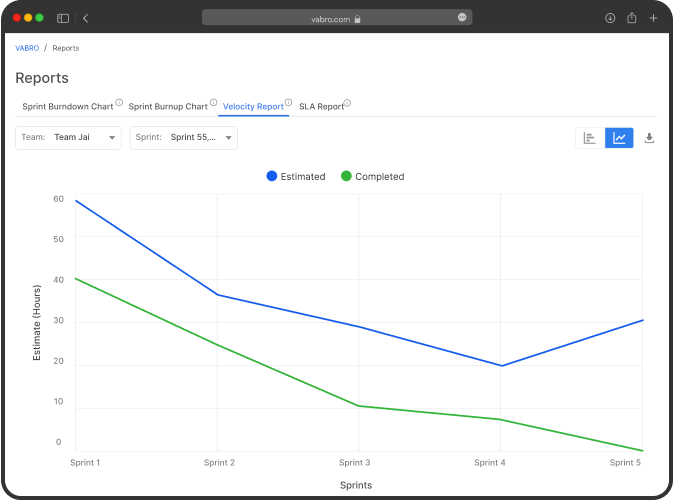
Task: Open the Sprint Burnup Chart tab
Action: [x=168, y=106]
